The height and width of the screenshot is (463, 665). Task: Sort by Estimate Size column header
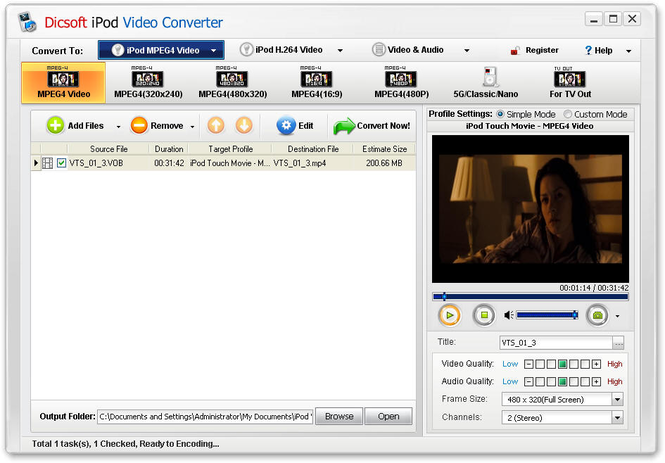pyautogui.click(x=384, y=149)
